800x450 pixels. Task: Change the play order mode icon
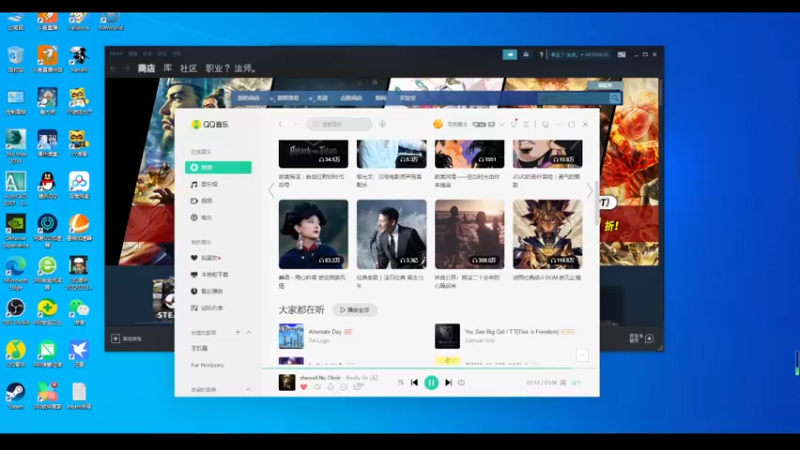pyautogui.click(x=401, y=382)
